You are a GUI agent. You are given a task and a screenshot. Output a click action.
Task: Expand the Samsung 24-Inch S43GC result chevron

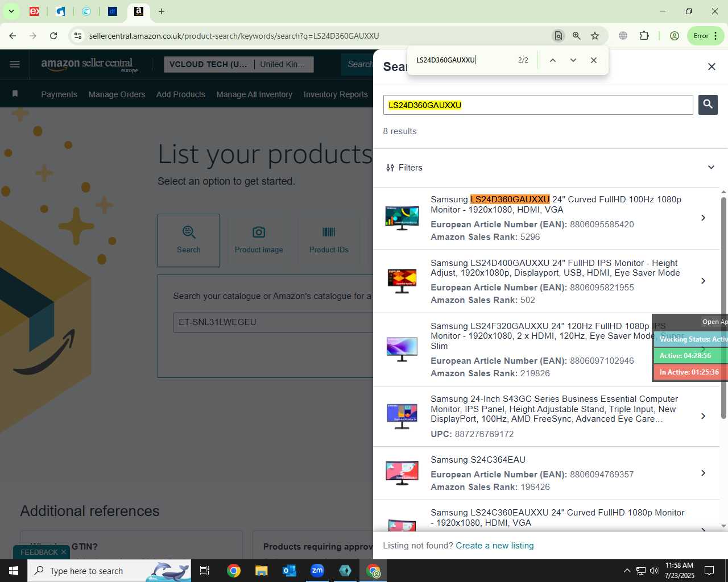(x=703, y=416)
